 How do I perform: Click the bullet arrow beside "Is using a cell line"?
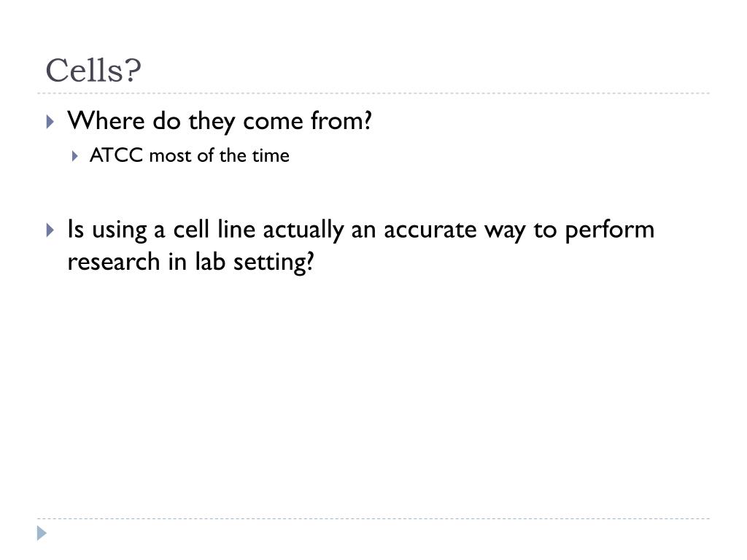tap(50, 230)
